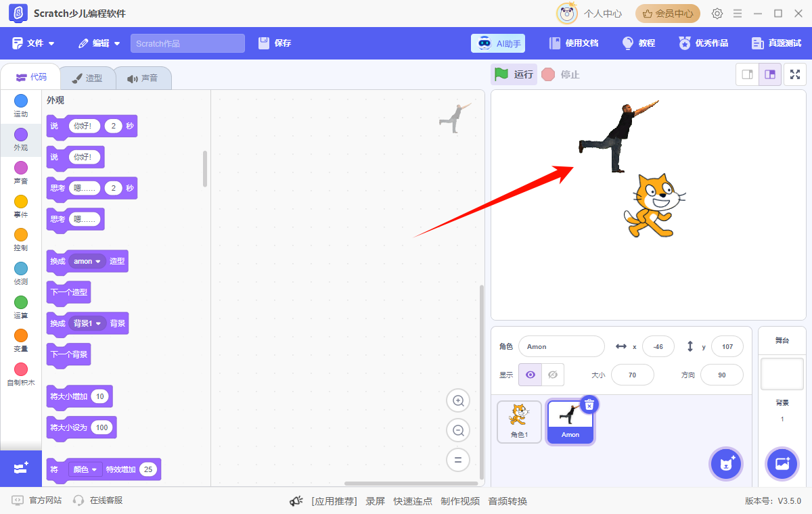
Task: Open the add extension button
Action: point(21,468)
